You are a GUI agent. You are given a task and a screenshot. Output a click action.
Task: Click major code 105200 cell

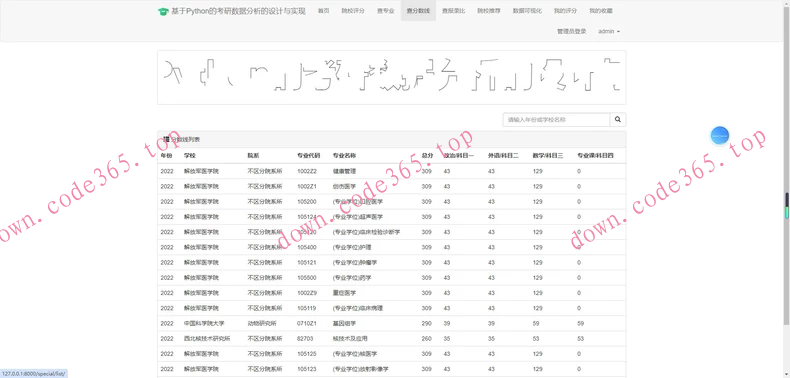point(307,202)
